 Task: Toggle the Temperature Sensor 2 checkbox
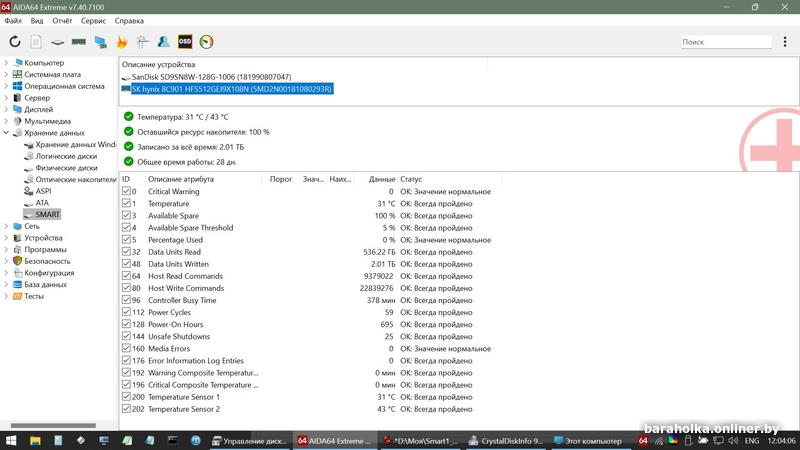coord(127,409)
